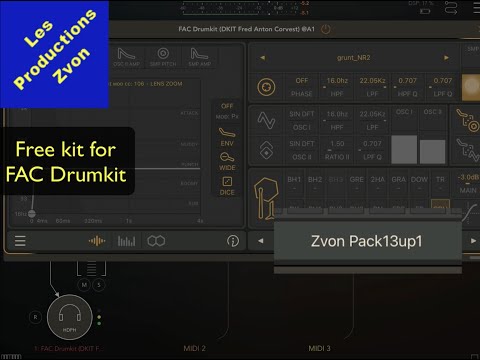Go to next kit with right arrow

473,241
